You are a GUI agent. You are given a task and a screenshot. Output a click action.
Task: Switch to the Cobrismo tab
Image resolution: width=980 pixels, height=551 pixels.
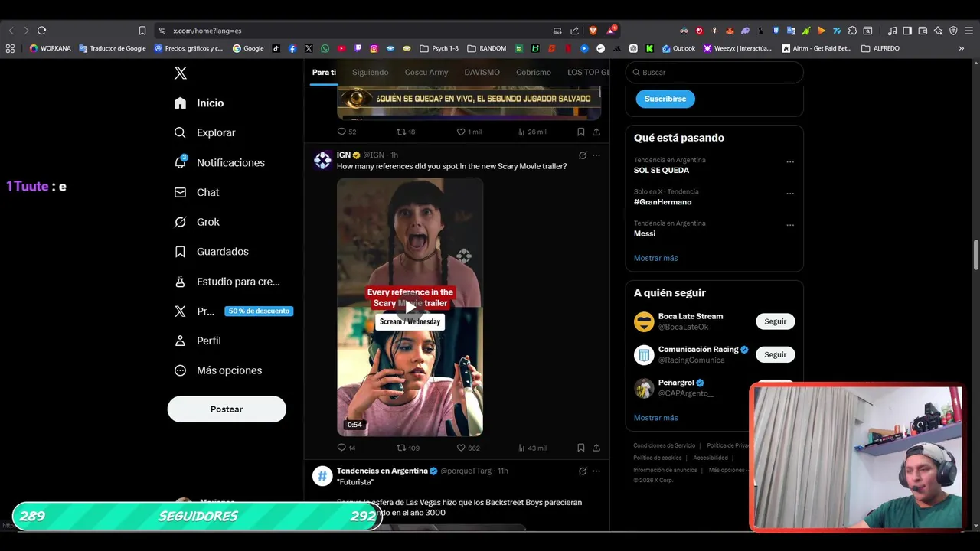click(534, 72)
